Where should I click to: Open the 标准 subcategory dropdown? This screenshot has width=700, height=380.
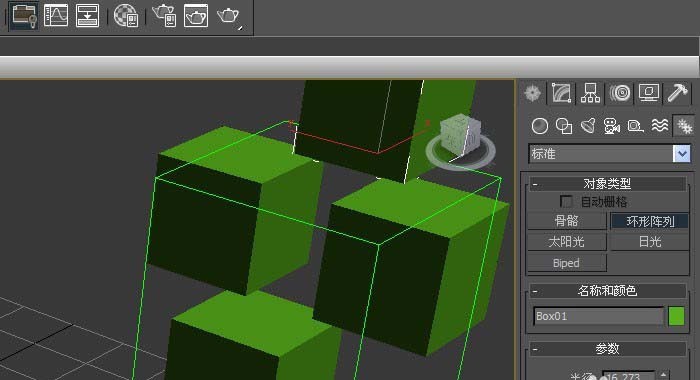(682, 154)
